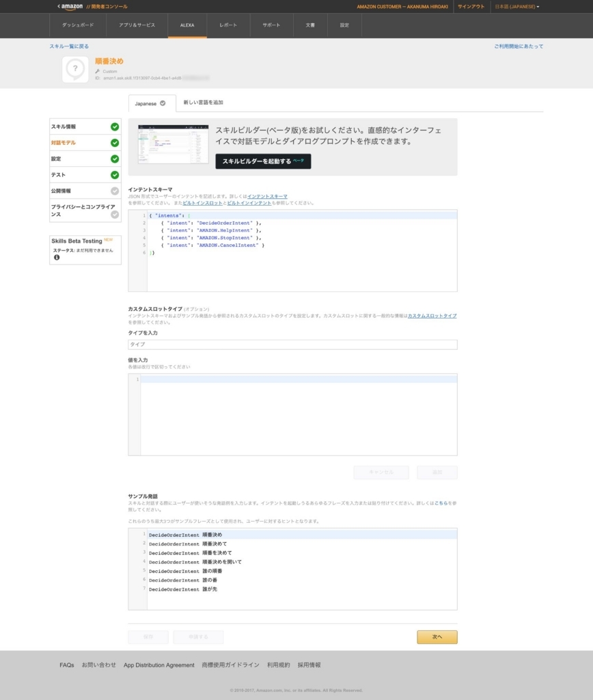Click こちら link in sample utterances description
Screen dimensions: 593x700
(x=441, y=503)
